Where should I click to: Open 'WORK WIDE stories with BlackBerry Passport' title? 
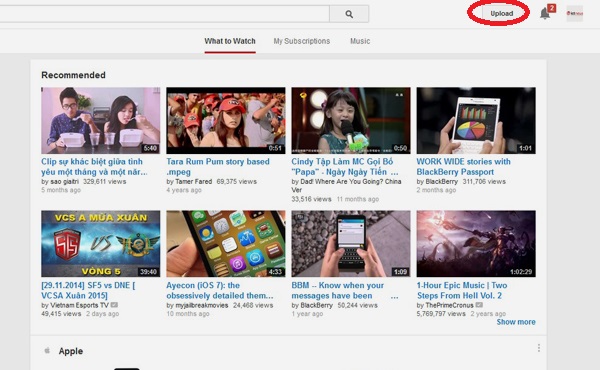(463, 167)
